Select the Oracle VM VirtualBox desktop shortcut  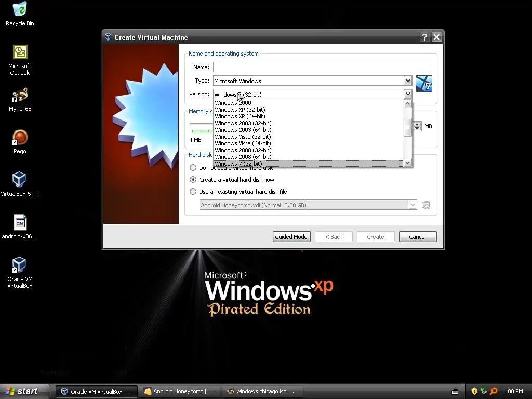(20, 272)
